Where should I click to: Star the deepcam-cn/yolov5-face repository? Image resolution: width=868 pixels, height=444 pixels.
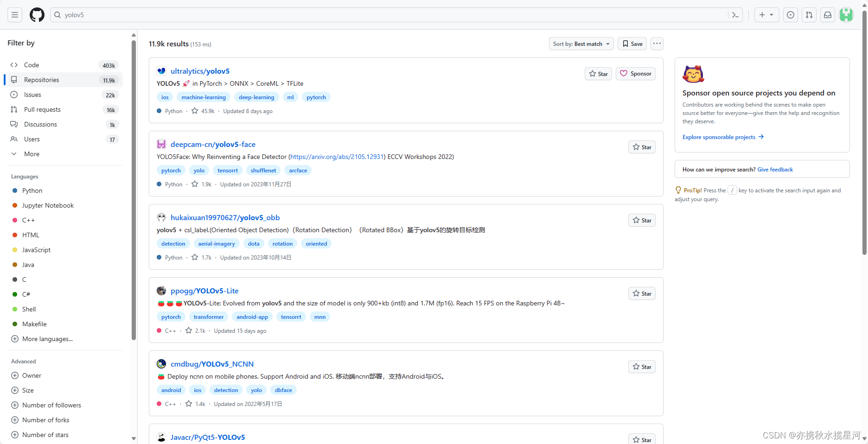[x=642, y=147]
